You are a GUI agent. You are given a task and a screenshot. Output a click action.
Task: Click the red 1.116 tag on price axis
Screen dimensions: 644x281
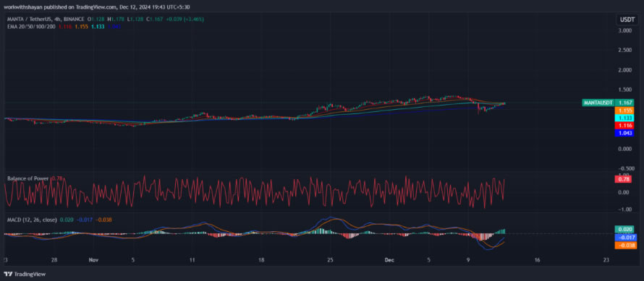pos(624,125)
